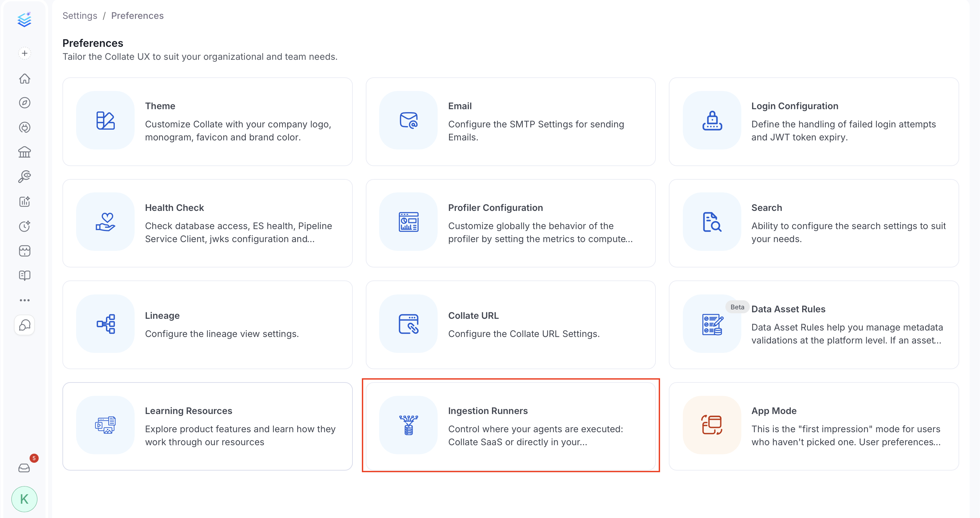Viewport: 980px width, 518px height.
Task: Click the Ingestion Runners funnel icon
Action: [x=409, y=425]
